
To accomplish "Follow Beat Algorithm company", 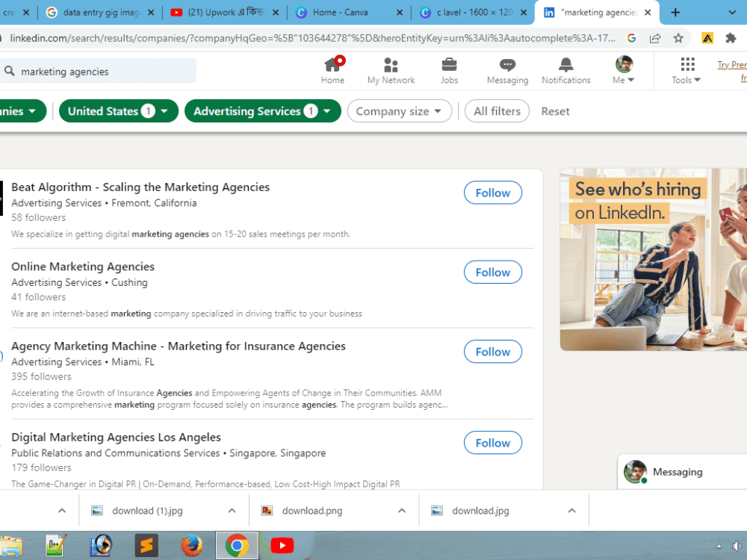I will 492,193.
